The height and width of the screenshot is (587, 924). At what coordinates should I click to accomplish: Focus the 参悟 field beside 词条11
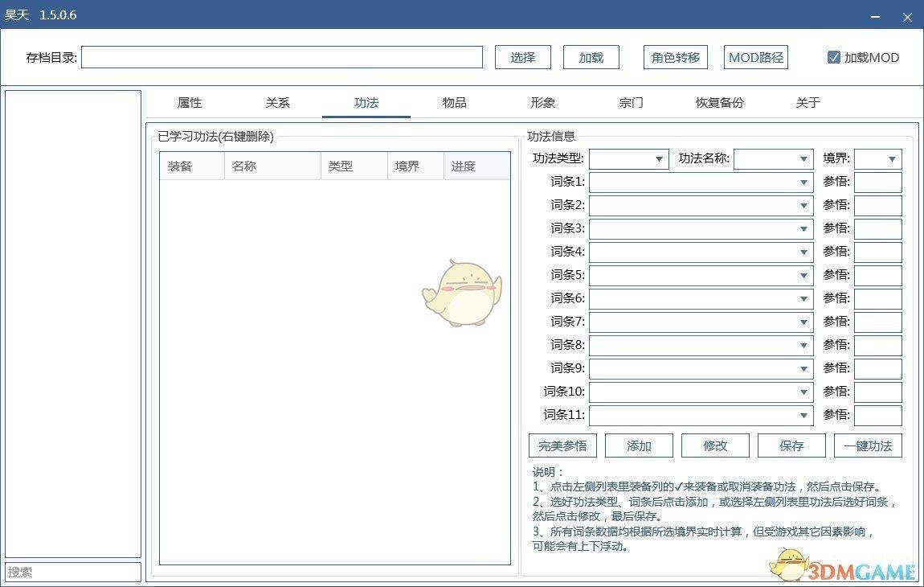click(x=878, y=416)
